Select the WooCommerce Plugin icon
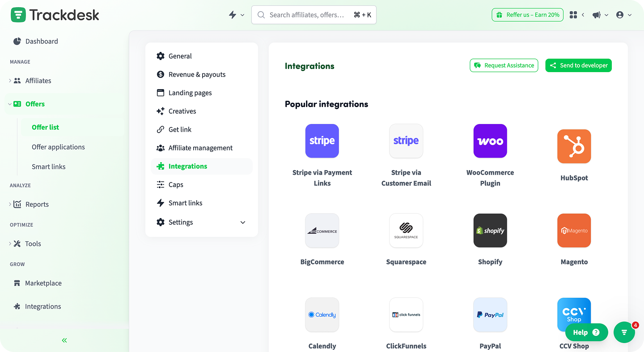This screenshot has height=352, width=644. click(x=490, y=141)
